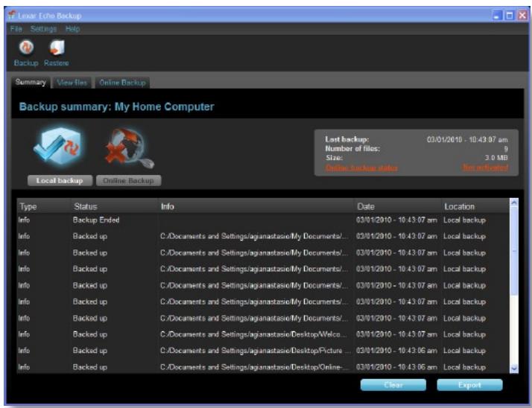Viewport: 532px width, 408px height.
Task: Select the Backup Ended log row
Action: [x=263, y=220]
